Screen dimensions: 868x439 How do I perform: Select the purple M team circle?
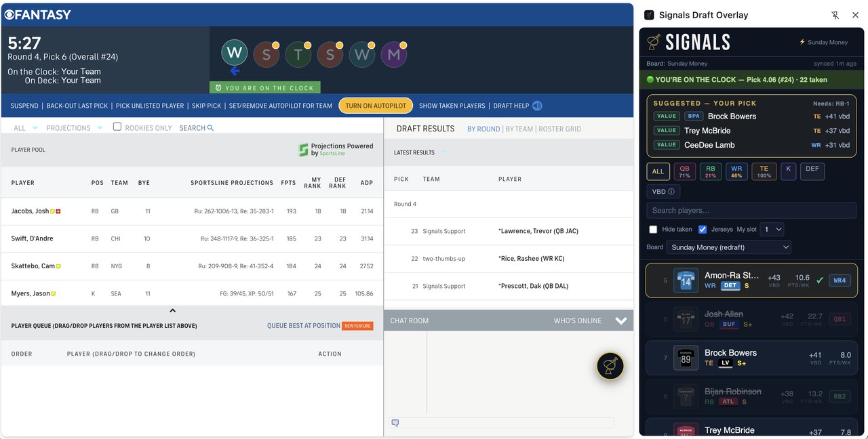coord(394,55)
